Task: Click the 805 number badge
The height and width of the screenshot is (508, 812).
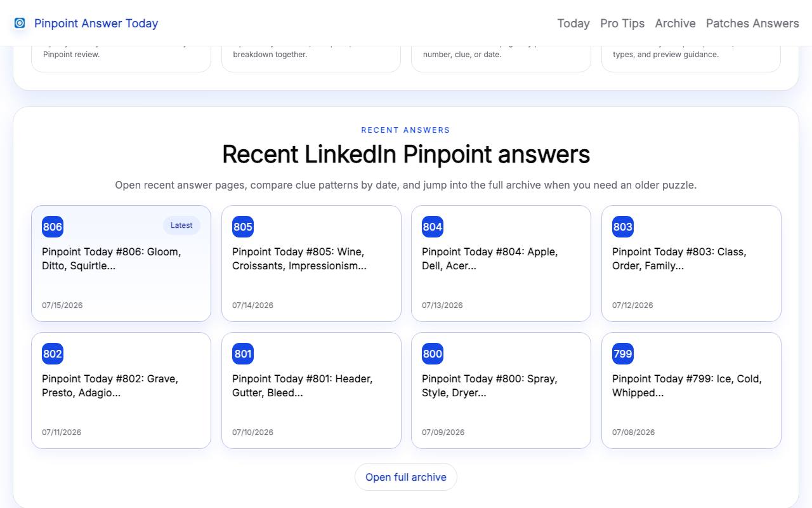Action: tap(243, 227)
